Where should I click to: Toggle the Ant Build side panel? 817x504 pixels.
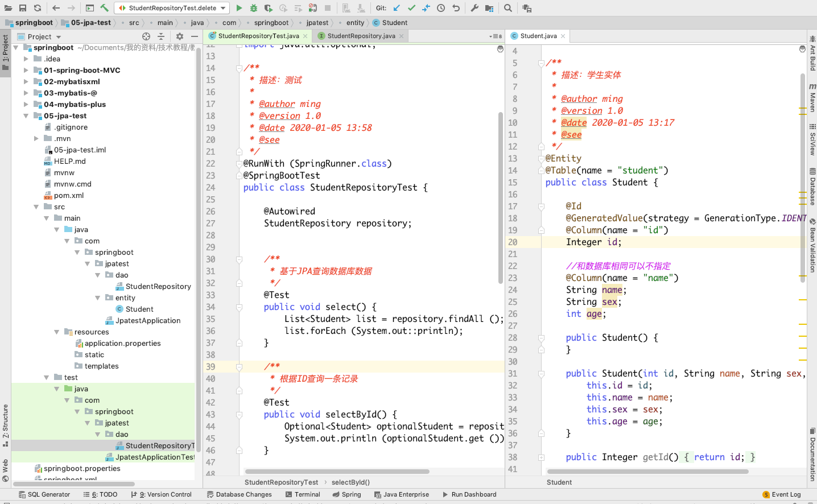812,53
